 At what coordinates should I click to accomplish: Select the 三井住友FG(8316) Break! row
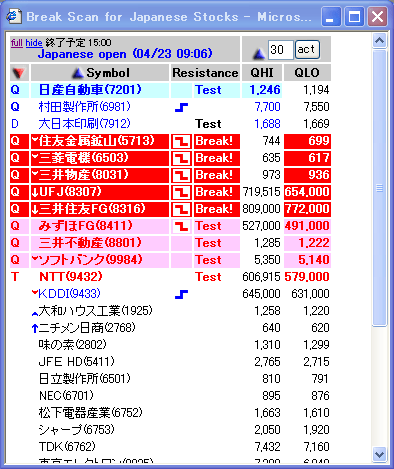coord(170,209)
